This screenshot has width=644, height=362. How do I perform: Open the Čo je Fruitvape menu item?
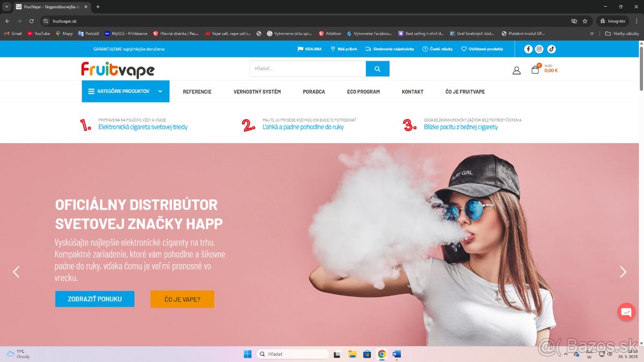point(465,92)
